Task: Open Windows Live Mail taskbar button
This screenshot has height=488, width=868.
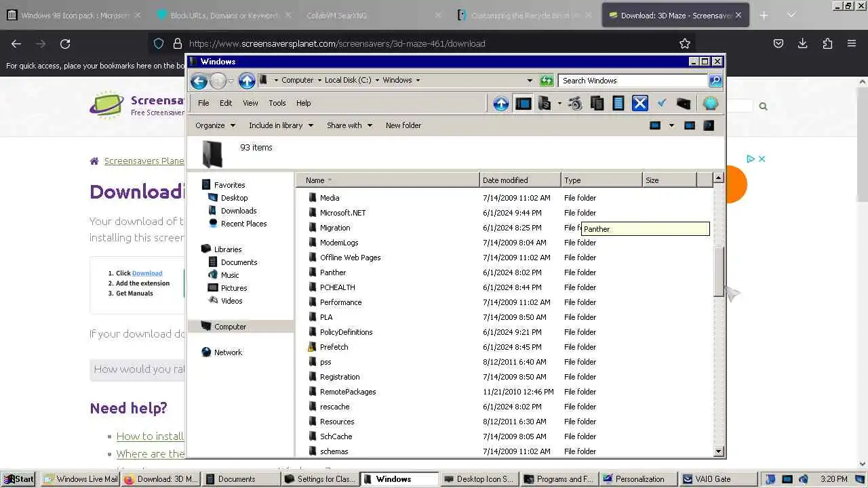Action: coord(80,479)
